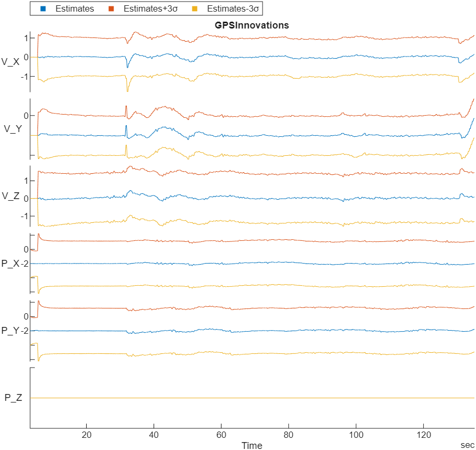Click the Time axis label
The image size is (476, 450).
tap(253, 445)
